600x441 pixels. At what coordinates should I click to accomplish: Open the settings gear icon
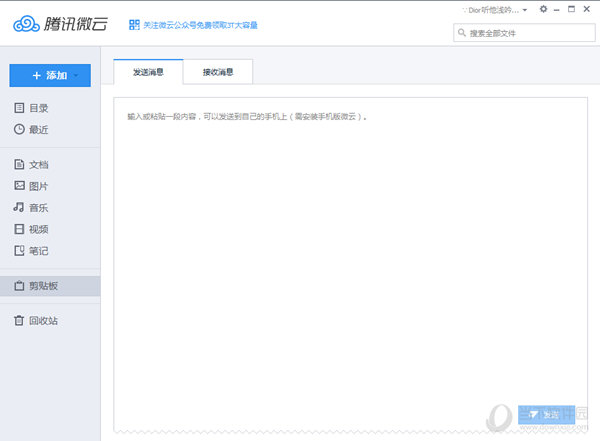pos(543,9)
